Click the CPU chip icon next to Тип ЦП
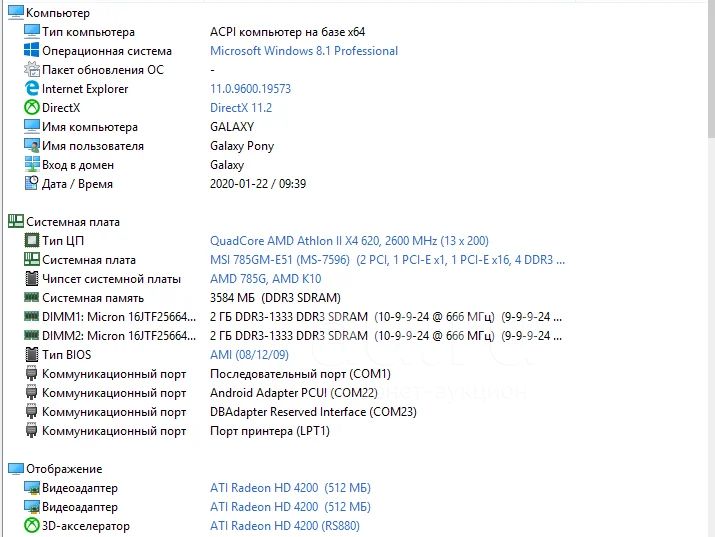 pos(31,240)
